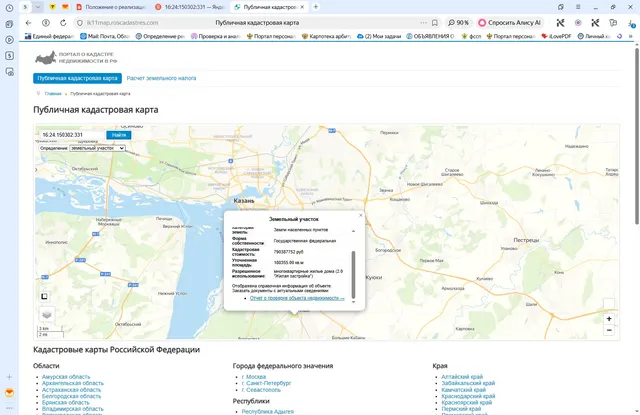
Task: Open the pinned yellow Yandex tab
Action: click(52, 7)
